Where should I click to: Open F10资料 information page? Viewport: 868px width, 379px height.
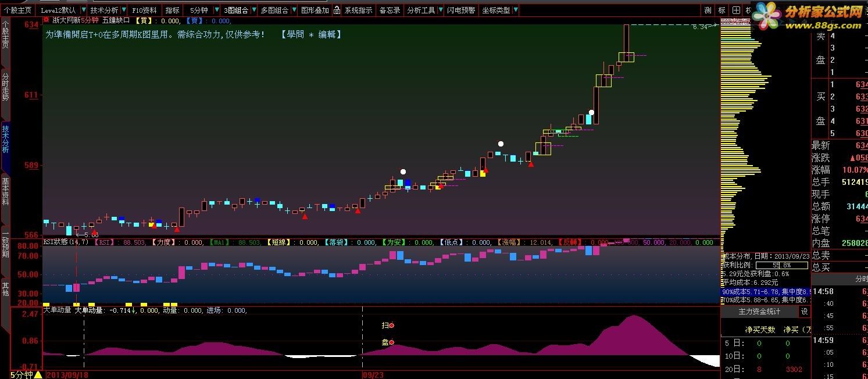coord(144,10)
